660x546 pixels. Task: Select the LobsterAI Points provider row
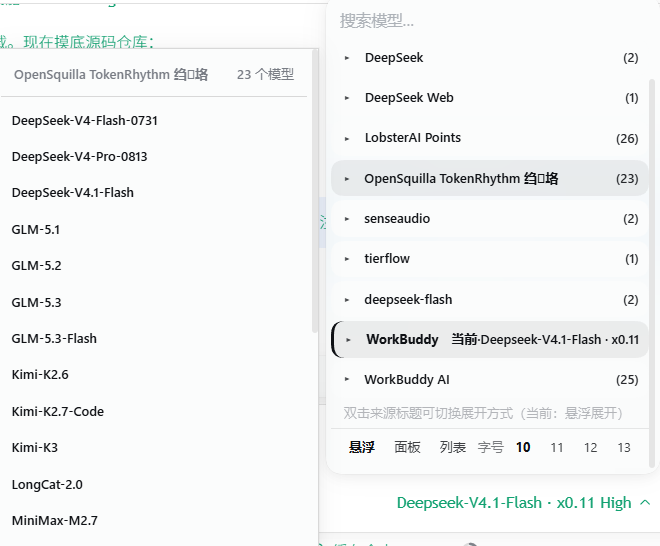point(490,138)
